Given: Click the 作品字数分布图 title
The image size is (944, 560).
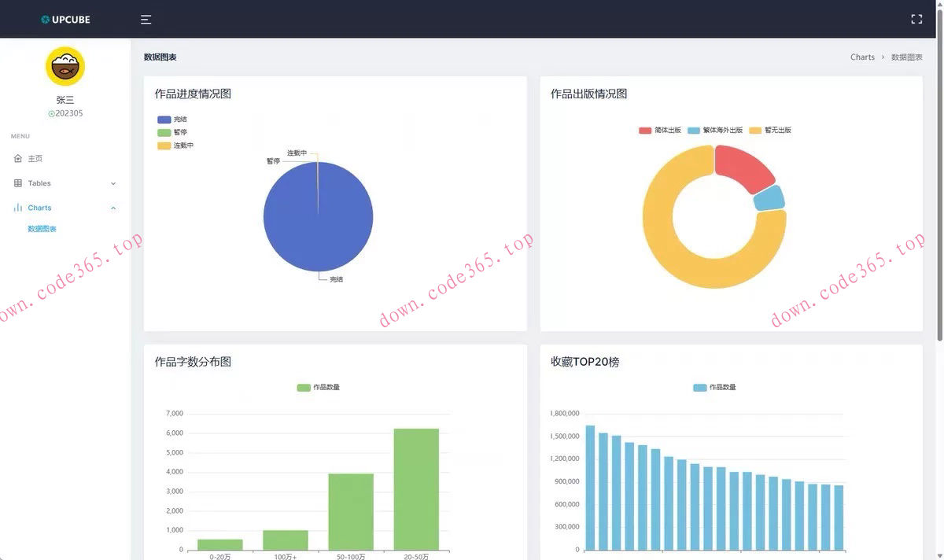Looking at the screenshot, I should 193,362.
